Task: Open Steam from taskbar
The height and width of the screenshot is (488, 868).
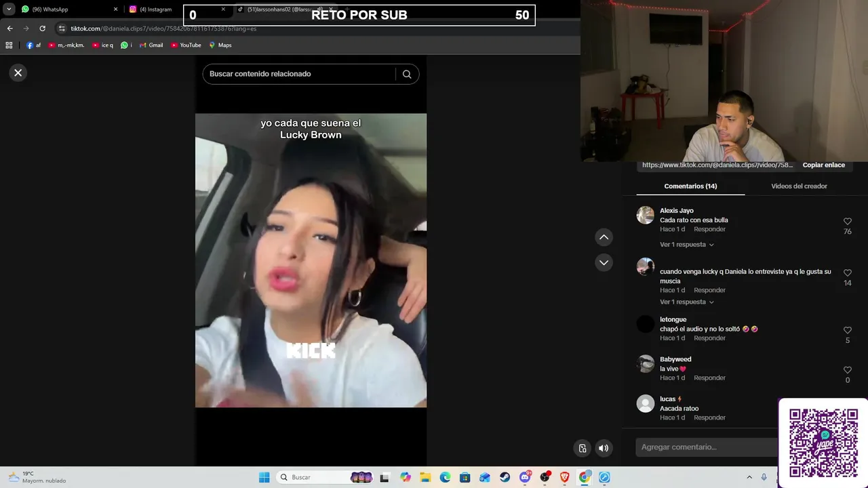Action: pos(505,477)
